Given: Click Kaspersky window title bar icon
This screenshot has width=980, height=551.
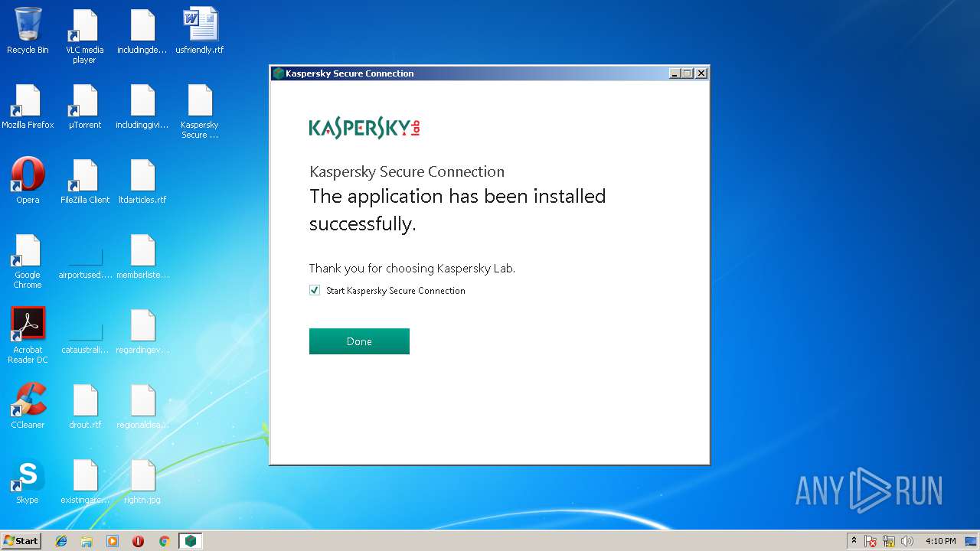Looking at the screenshot, I should (278, 73).
